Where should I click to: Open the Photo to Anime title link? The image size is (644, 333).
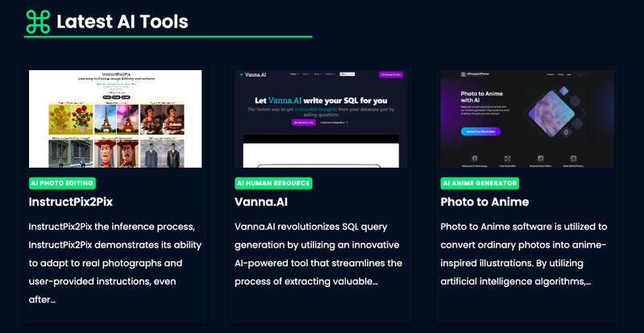click(x=484, y=202)
